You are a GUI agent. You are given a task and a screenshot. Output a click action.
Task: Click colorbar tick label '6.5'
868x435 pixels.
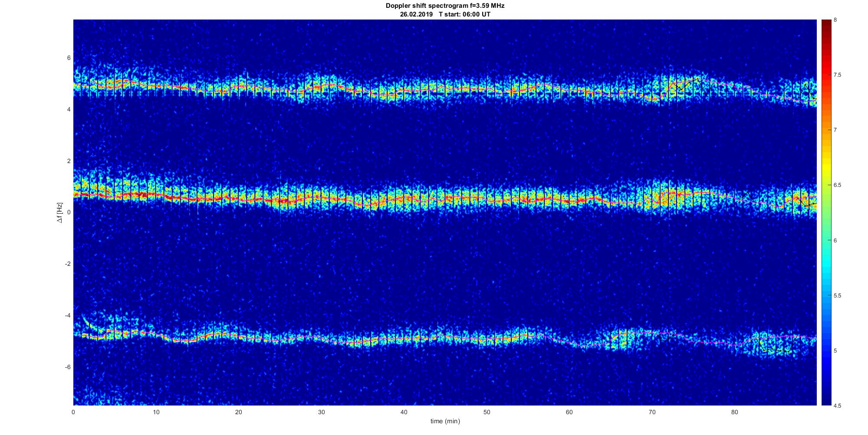coord(838,185)
